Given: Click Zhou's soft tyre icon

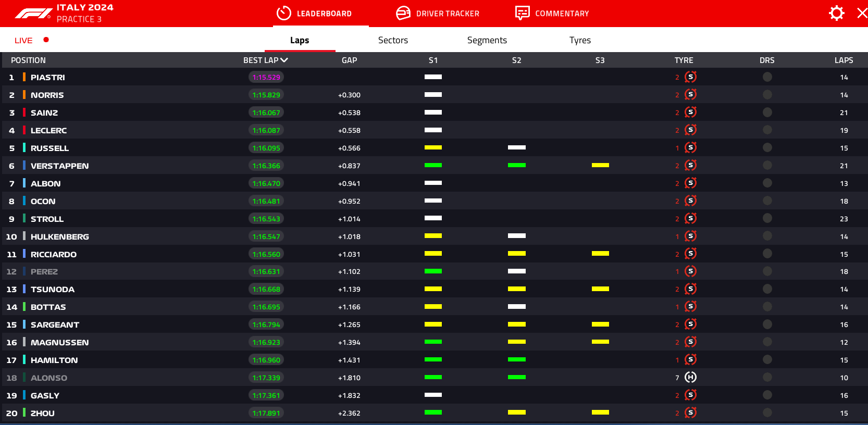Looking at the screenshot, I should tap(690, 413).
